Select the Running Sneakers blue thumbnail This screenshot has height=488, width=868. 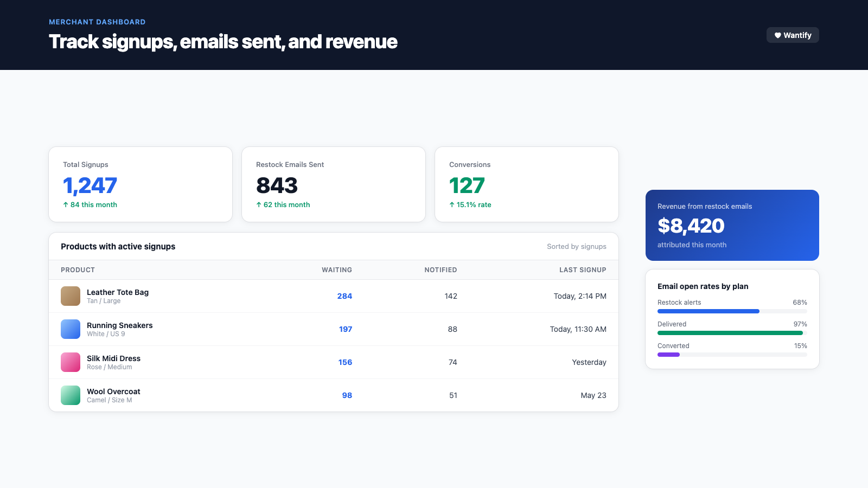coord(71,329)
